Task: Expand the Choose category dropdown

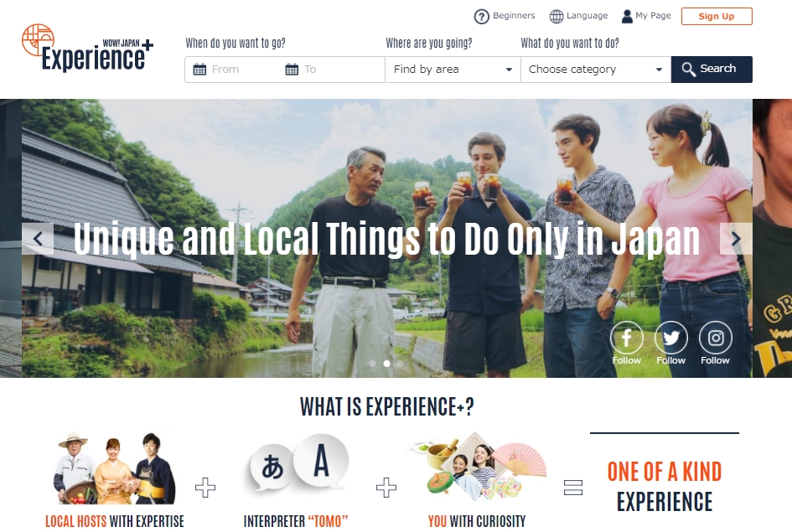Action: 596,70
